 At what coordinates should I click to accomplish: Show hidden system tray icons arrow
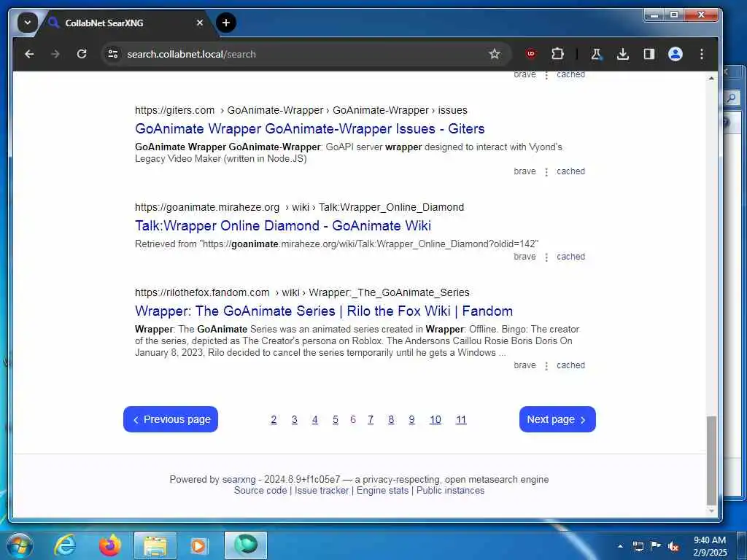click(x=620, y=545)
